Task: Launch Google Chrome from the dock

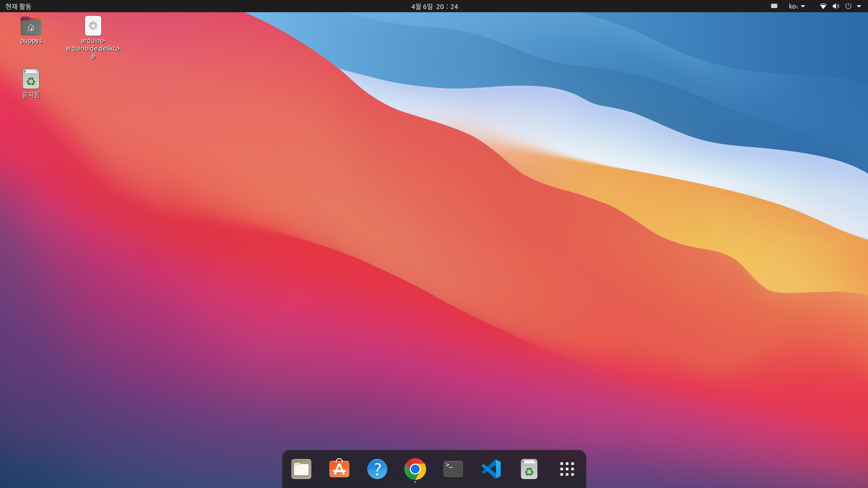Action: coord(415,469)
